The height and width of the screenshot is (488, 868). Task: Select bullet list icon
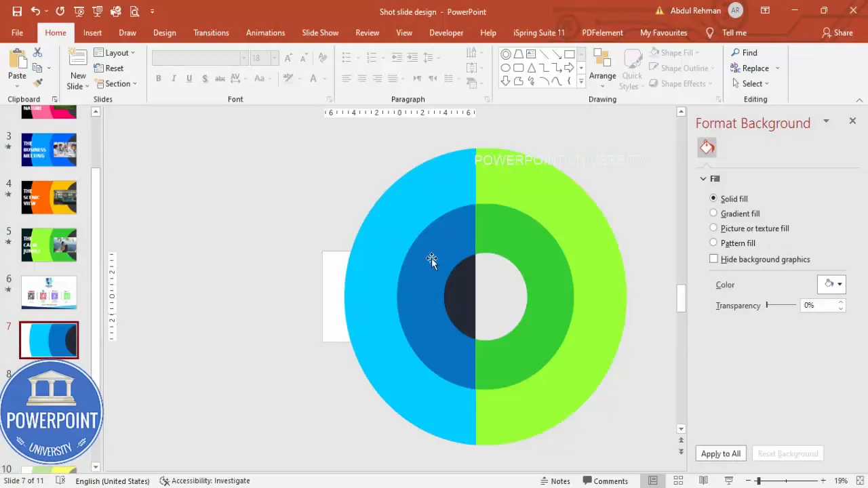point(346,58)
